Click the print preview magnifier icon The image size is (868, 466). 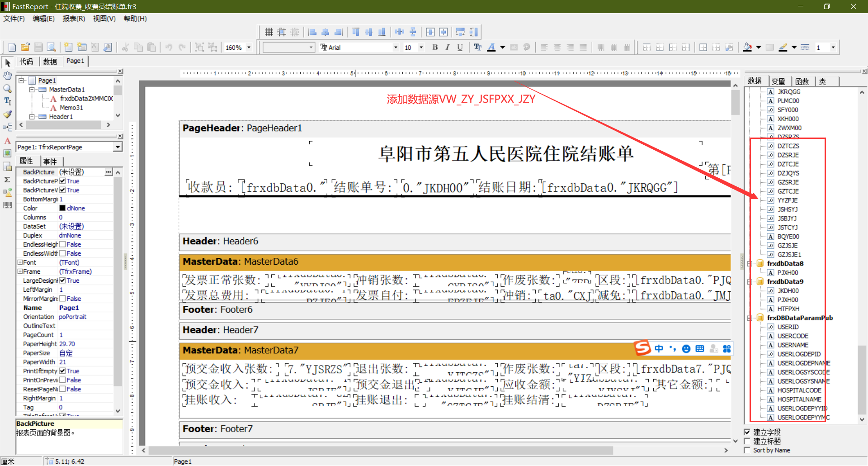(x=52, y=48)
